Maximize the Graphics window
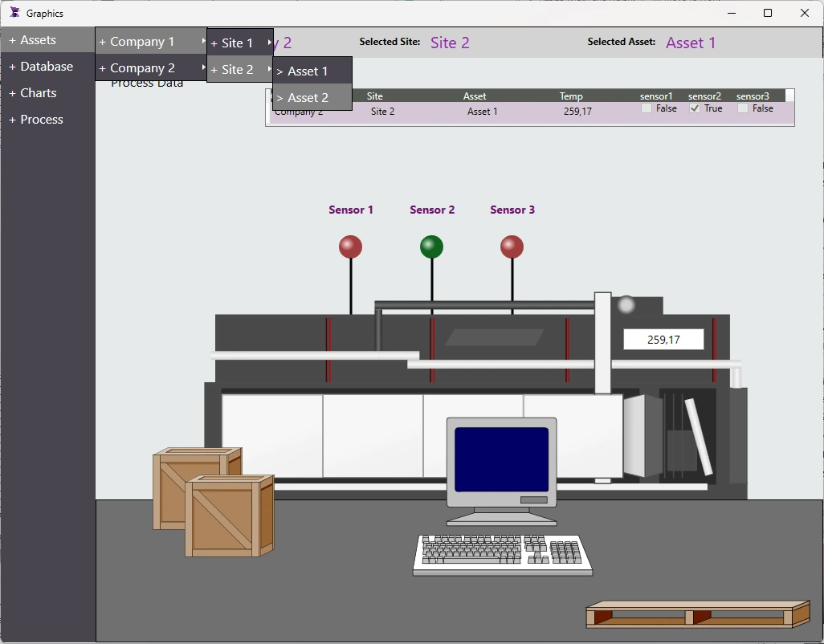 pos(768,13)
